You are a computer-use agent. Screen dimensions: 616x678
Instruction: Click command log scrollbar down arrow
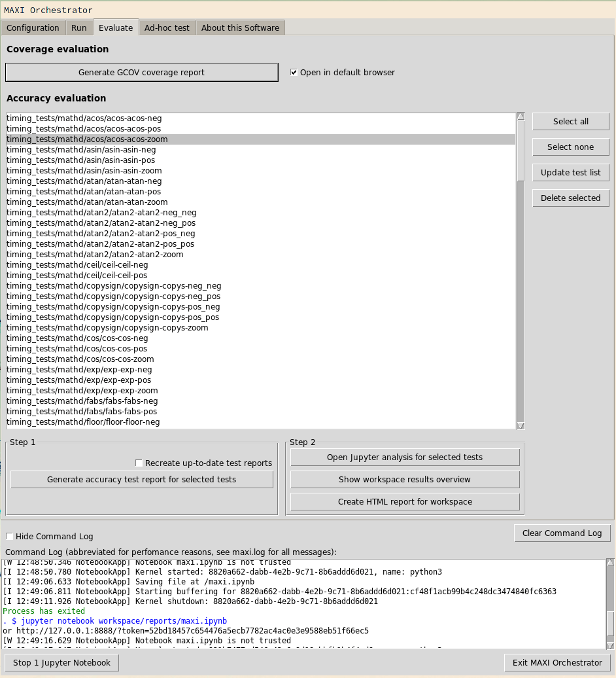tap(610, 645)
